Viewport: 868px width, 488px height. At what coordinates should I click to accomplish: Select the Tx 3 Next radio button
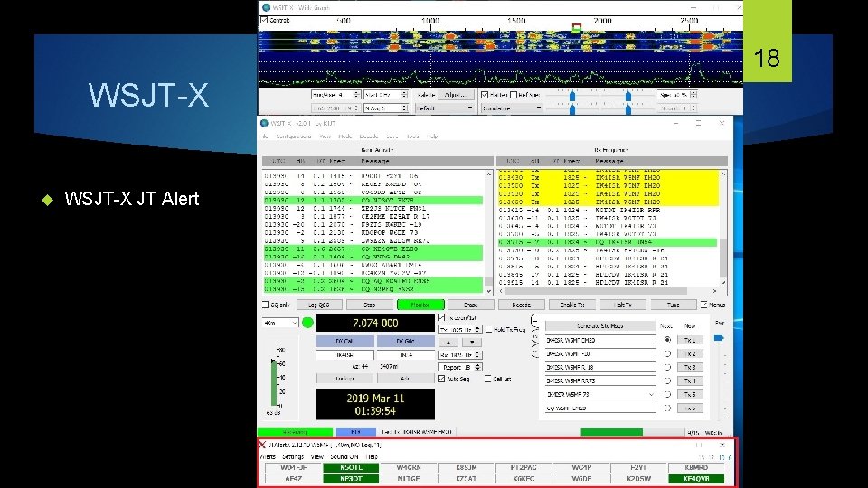(x=667, y=368)
